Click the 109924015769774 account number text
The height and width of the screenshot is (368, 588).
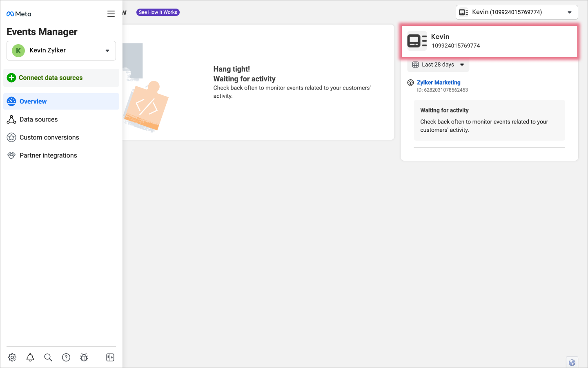456,46
